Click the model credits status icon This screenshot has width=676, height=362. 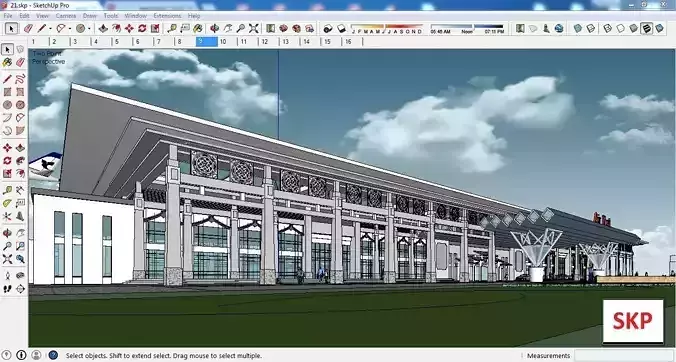click(x=22, y=355)
